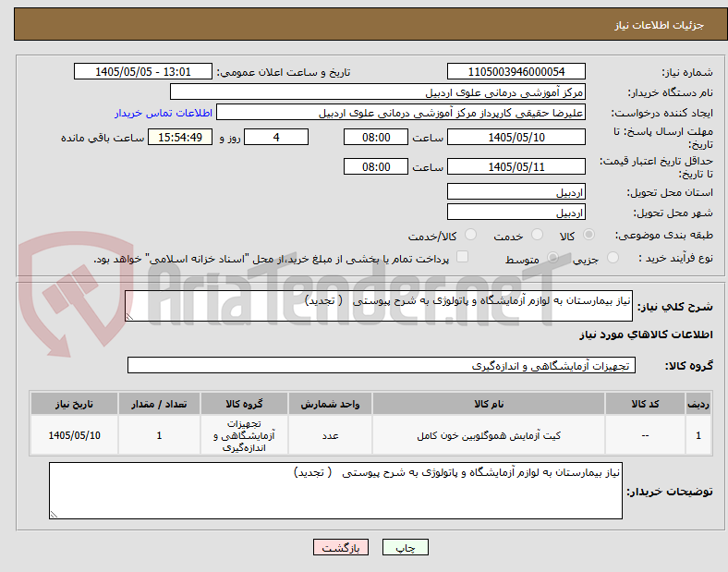
Task: Click the response deadline date 1405/05/10 field
Action: [x=516, y=137]
